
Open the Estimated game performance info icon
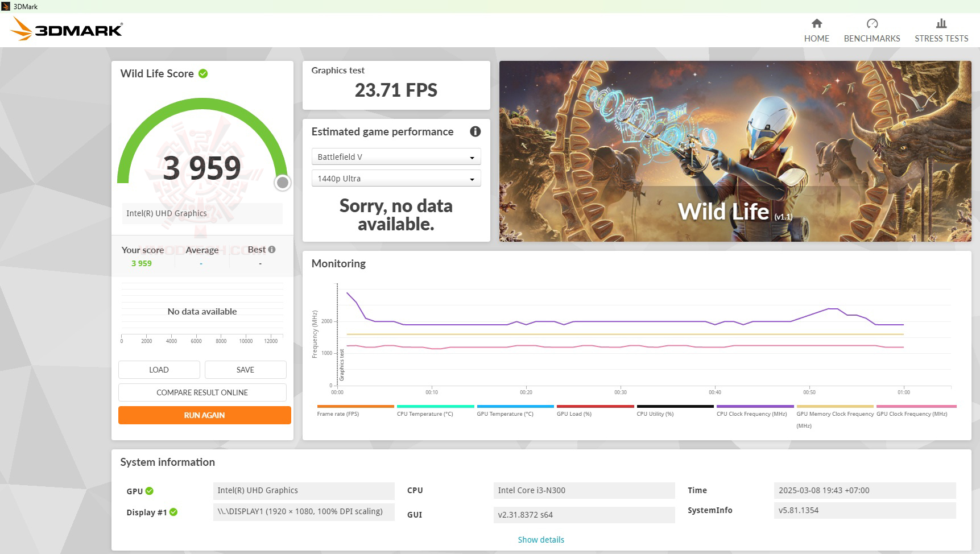coord(475,131)
